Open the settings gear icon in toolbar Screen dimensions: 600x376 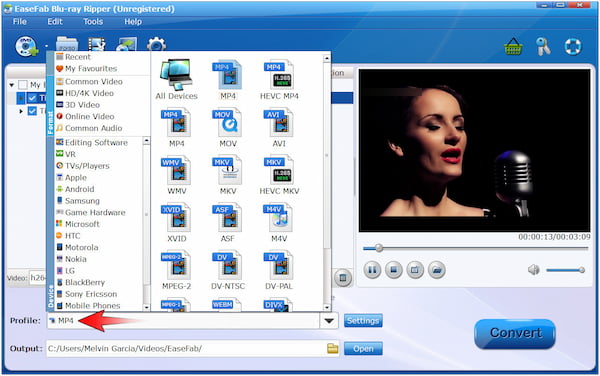pos(157,44)
